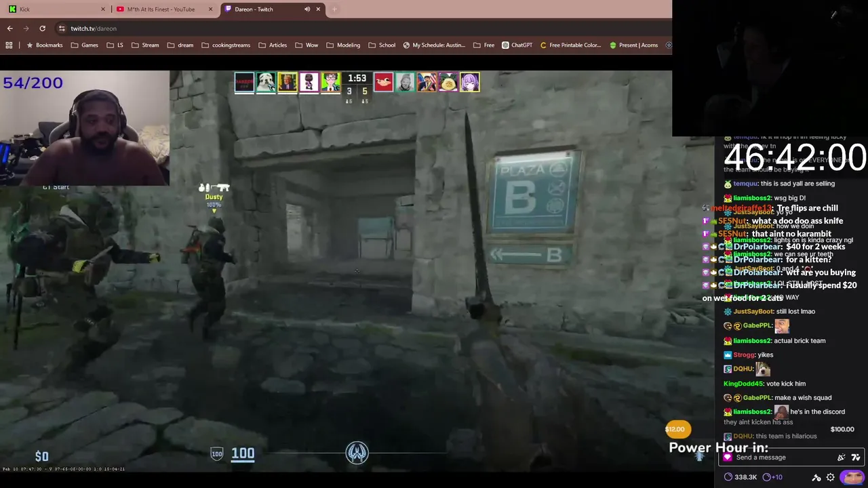Click the purple Chat send button
This screenshot has width=868, height=488.
[x=852, y=477]
